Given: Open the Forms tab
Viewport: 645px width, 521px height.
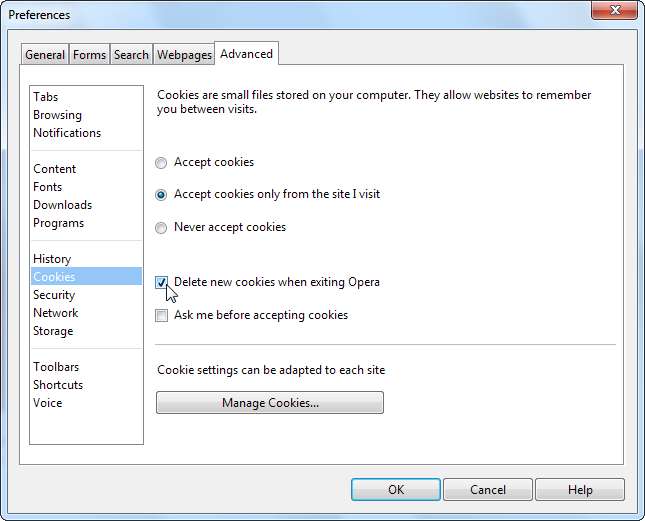Looking at the screenshot, I should click(x=89, y=55).
